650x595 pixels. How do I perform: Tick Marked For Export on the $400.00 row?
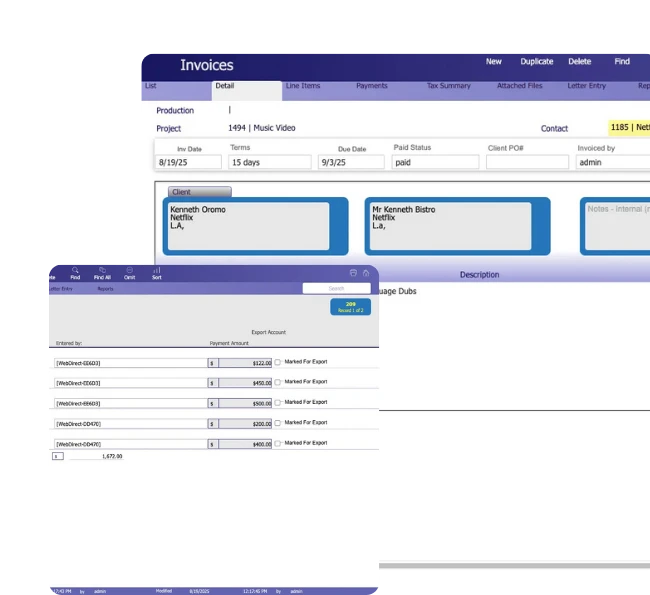(278, 443)
